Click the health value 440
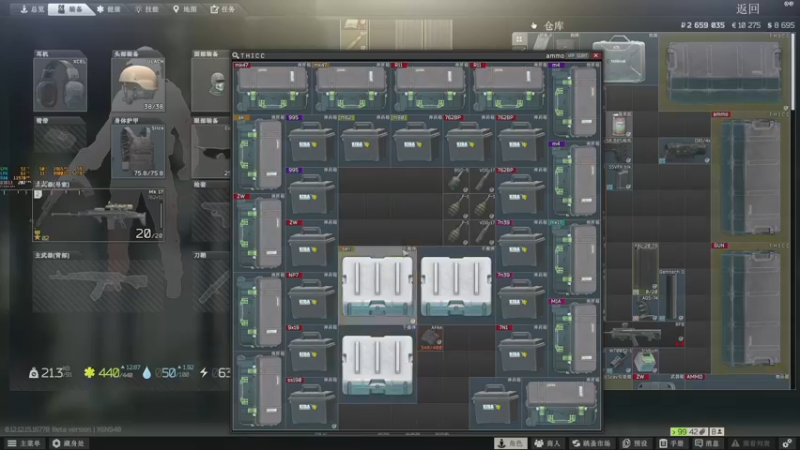Image resolution: width=800 pixels, height=450 pixels. [x=111, y=373]
